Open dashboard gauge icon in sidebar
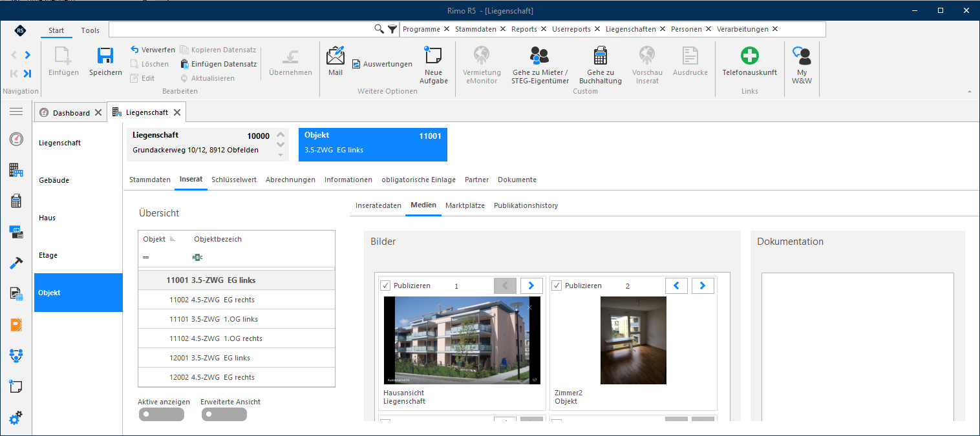Image resolution: width=980 pixels, height=436 pixels. [x=16, y=139]
